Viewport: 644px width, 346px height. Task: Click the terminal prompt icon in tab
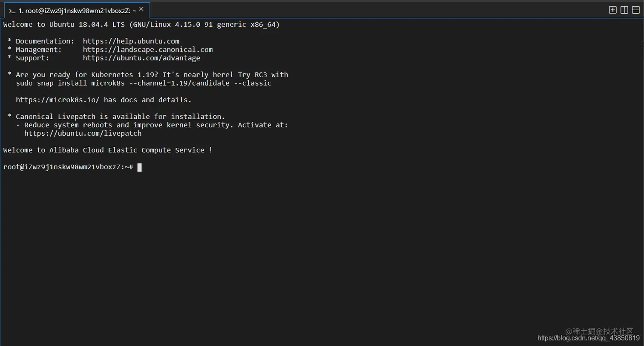[12, 11]
